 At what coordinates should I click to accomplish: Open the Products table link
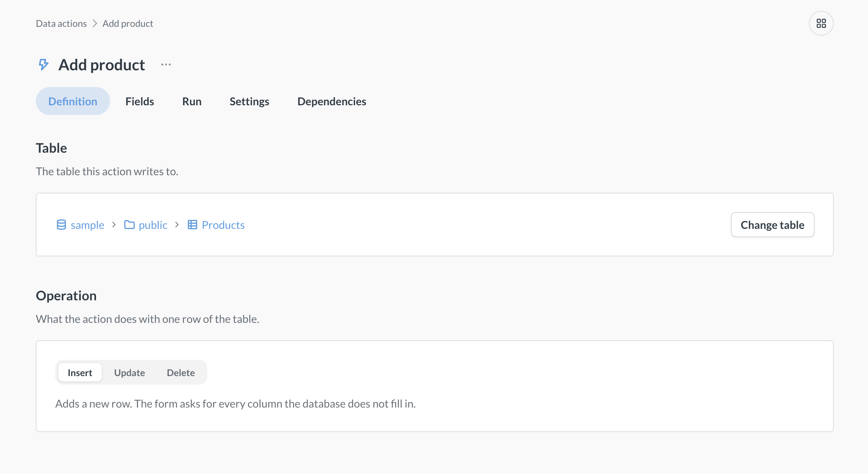click(x=223, y=225)
